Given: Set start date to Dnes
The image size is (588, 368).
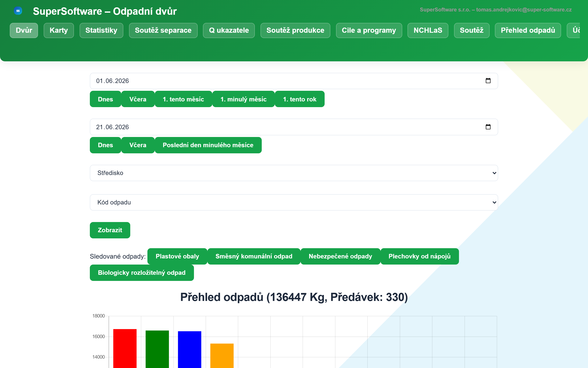Looking at the screenshot, I should pos(105,99).
